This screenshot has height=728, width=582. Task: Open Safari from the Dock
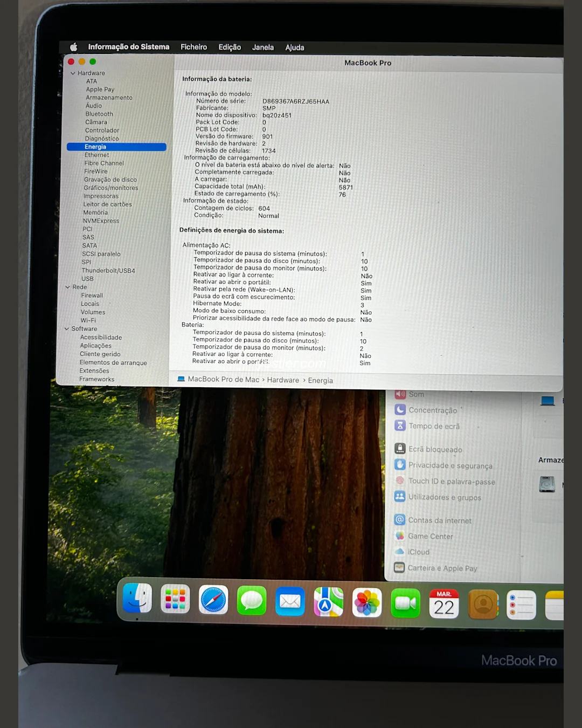(213, 600)
